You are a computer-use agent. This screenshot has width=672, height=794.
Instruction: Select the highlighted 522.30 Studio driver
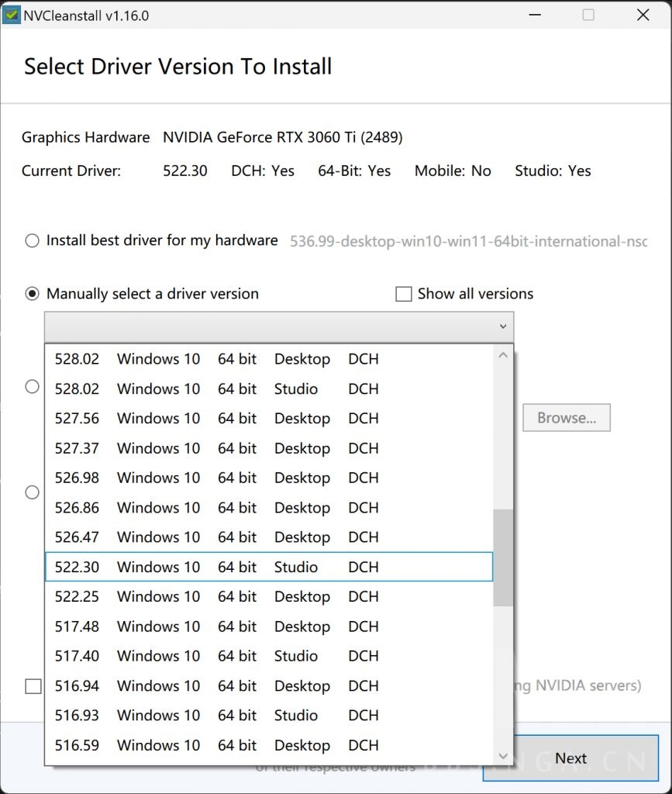(x=233, y=567)
